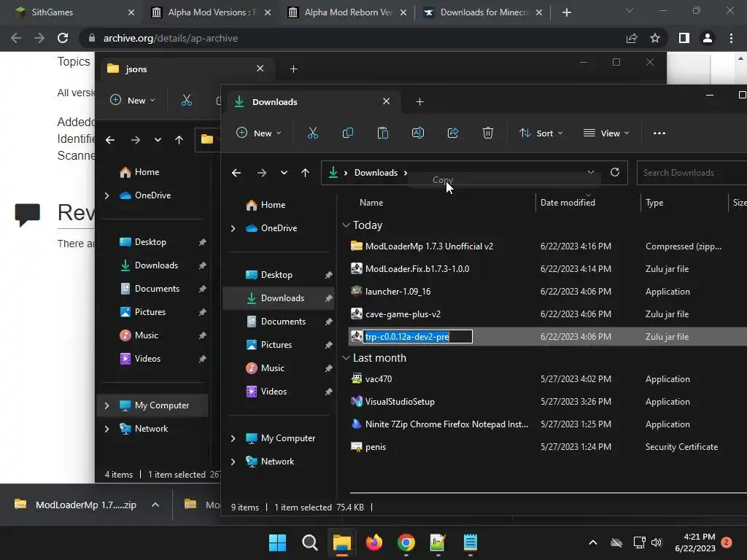Reload the archive.org page in Chrome

(63, 38)
